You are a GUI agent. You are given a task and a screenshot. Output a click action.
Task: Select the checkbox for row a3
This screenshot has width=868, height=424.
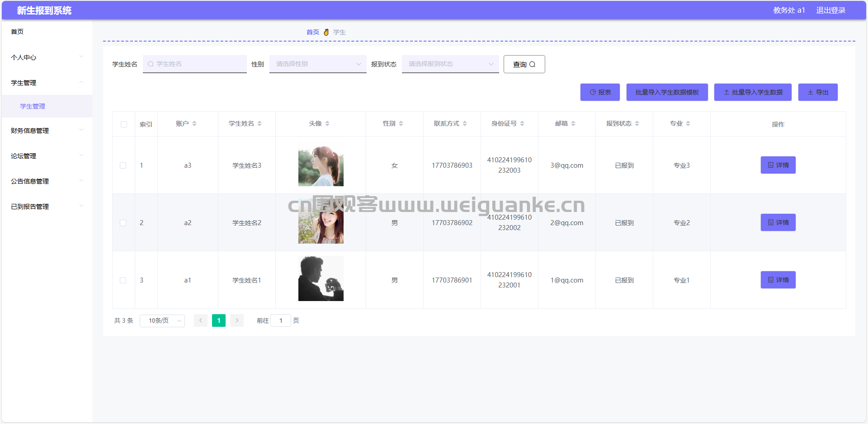123,165
